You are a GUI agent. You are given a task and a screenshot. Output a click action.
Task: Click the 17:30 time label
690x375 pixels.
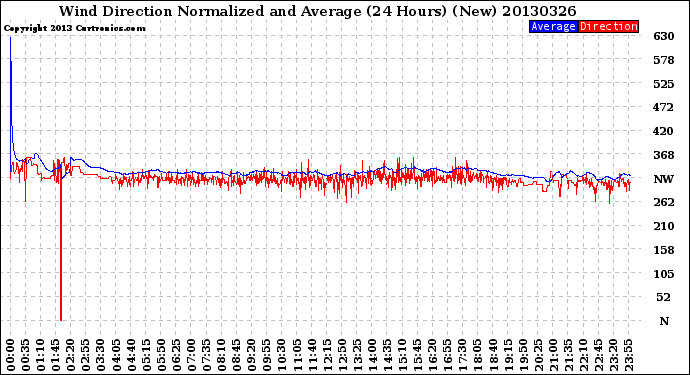pos(463,355)
